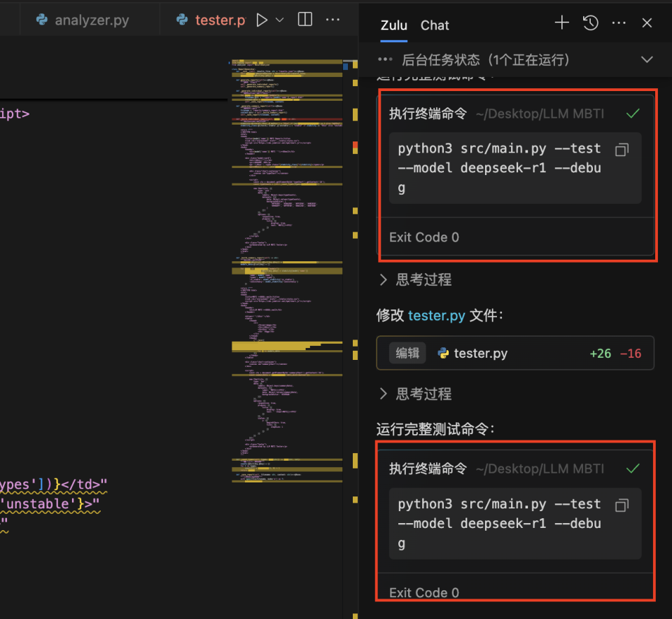672x619 pixels.
Task: Copy the second python3 terminal command
Action: click(x=622, y=505)
